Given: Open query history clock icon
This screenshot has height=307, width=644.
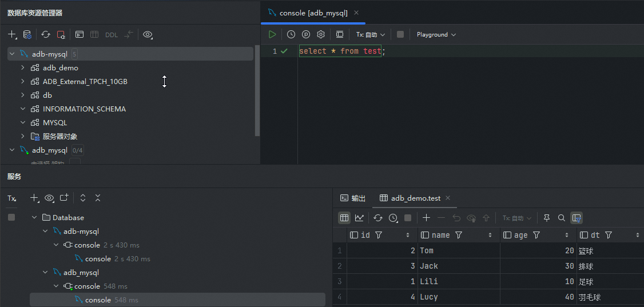Looking at the screenshot, I should click(291, 34).
